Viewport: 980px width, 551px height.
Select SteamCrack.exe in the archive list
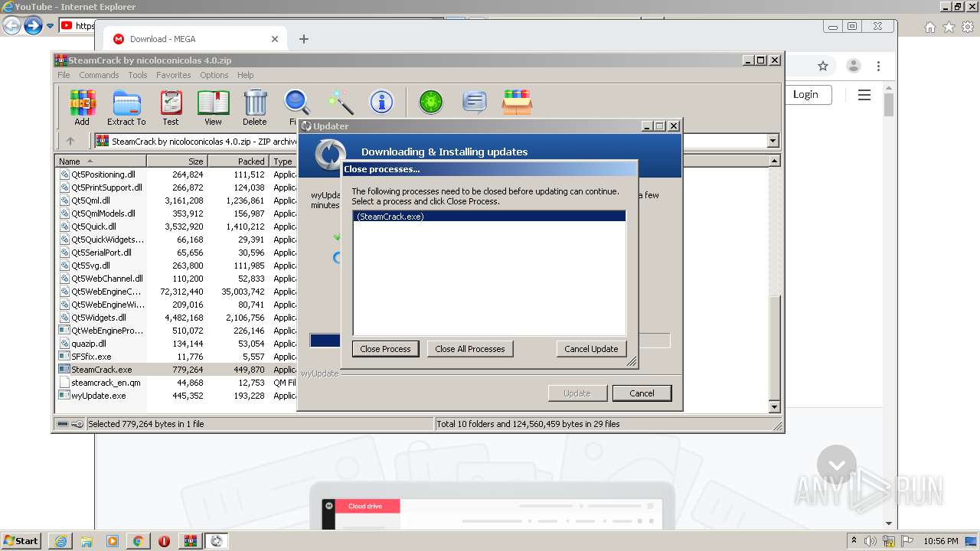click(x=101, y=370)
